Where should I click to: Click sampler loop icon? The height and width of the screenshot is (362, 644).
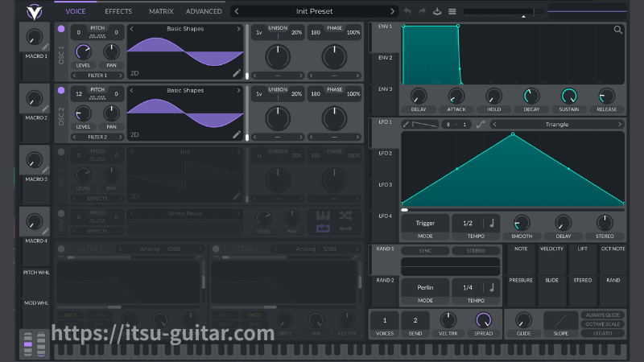point(323,228)
